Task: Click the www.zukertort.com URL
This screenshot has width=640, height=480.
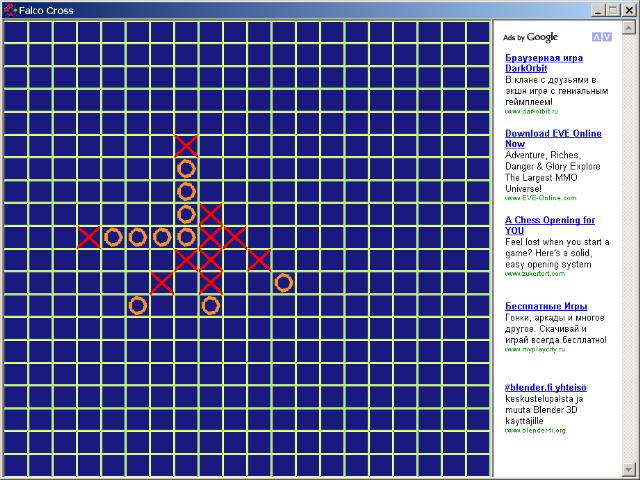Action: (535, 273)
